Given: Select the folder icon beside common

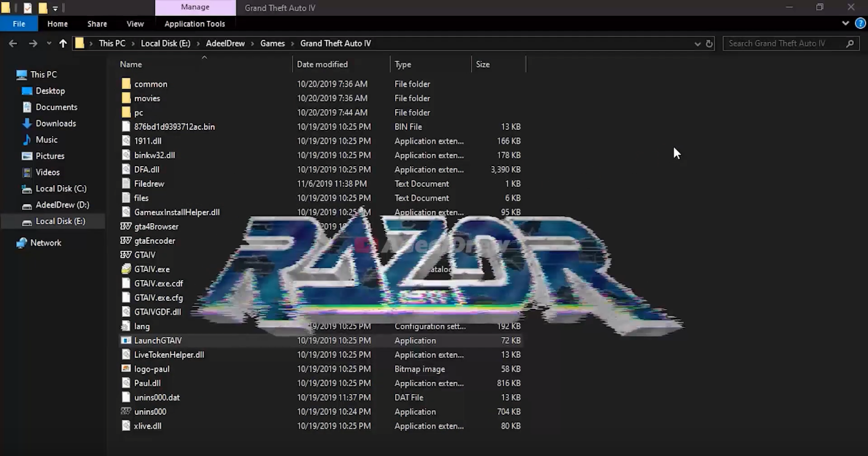Looking at the screenshot, I should [x=126, y=84].
